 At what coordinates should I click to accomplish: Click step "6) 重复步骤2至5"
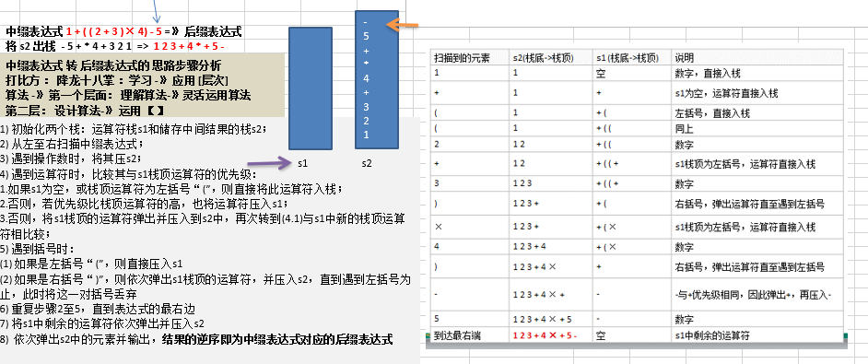[x=98, y=309]
